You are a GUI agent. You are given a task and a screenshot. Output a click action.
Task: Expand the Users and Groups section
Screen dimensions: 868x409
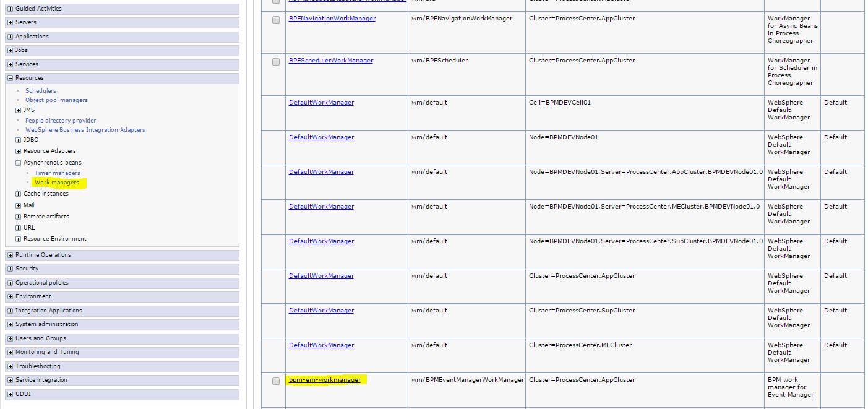point(10,338)
